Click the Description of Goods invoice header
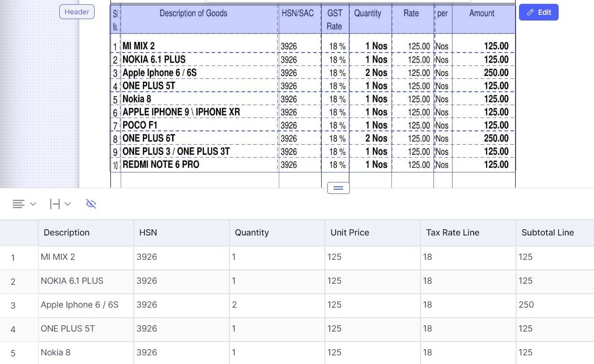The width and height of the screenshot is (594, 364). [194, 13]
